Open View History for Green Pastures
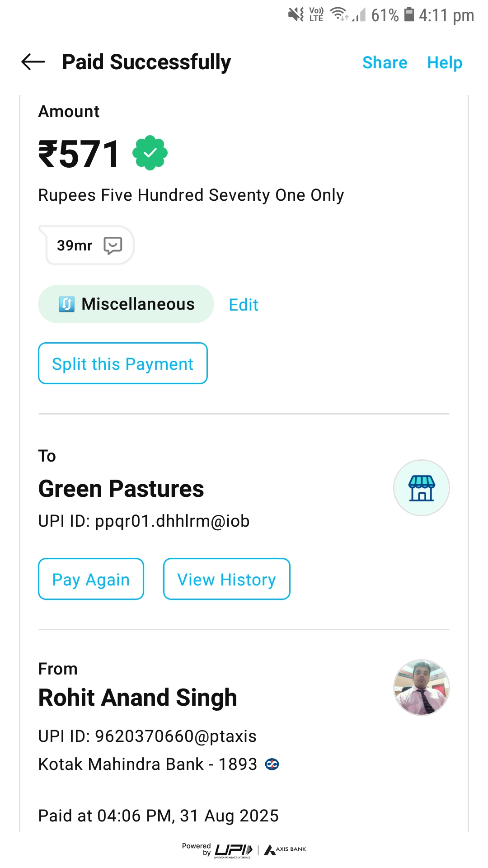The image size is (488, 868). coord(226,579)
